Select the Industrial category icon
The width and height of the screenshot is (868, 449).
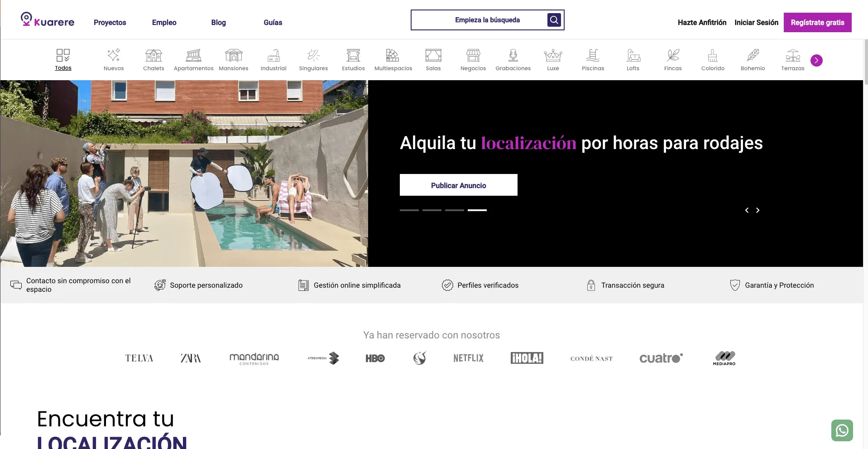pos(273,55)
